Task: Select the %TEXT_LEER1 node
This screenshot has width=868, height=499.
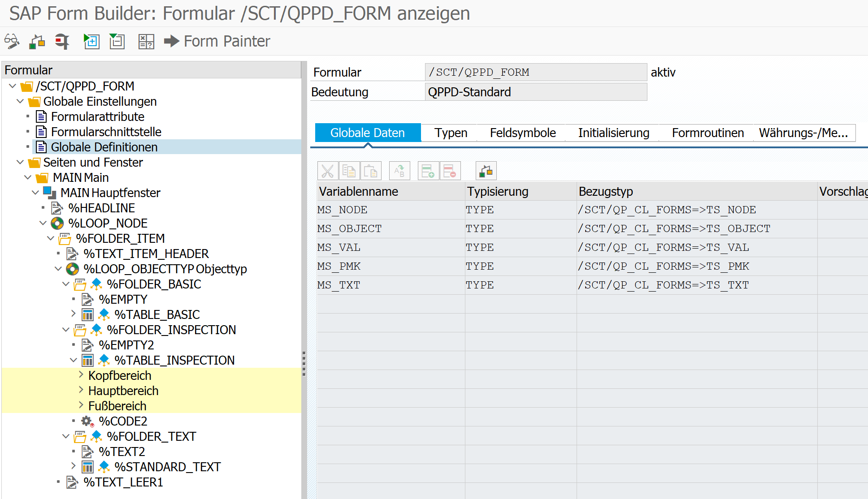Action: click(x=123, y=482)
